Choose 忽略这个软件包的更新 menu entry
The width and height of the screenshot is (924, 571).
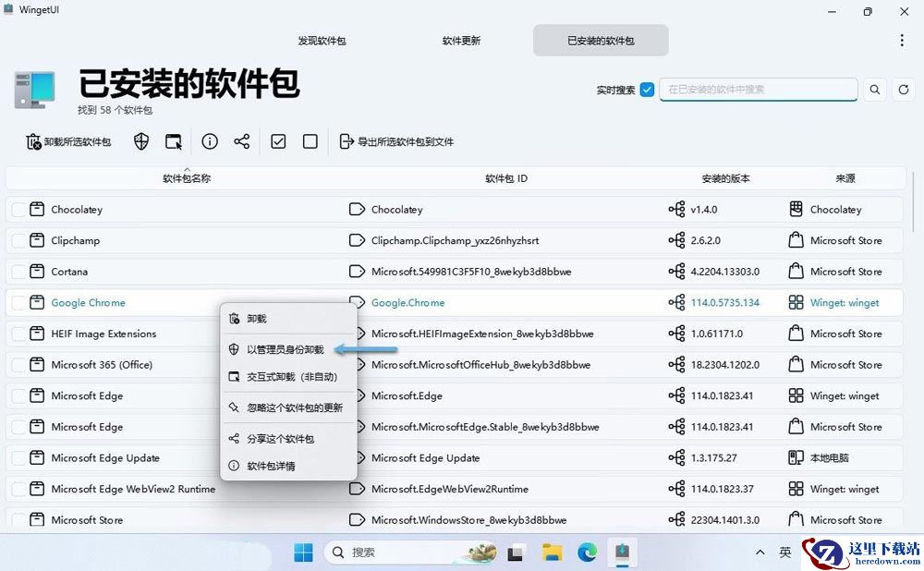click(288, 407)
